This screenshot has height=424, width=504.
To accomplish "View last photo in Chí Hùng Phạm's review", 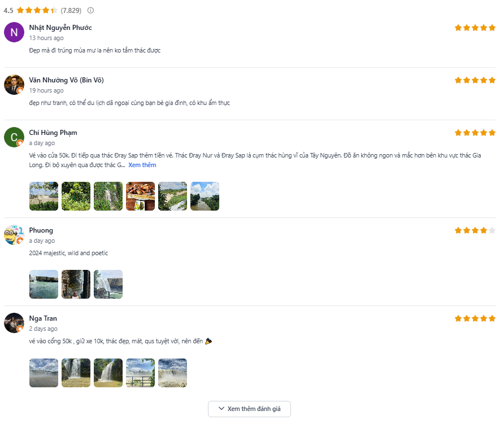I will pos(205,196).
